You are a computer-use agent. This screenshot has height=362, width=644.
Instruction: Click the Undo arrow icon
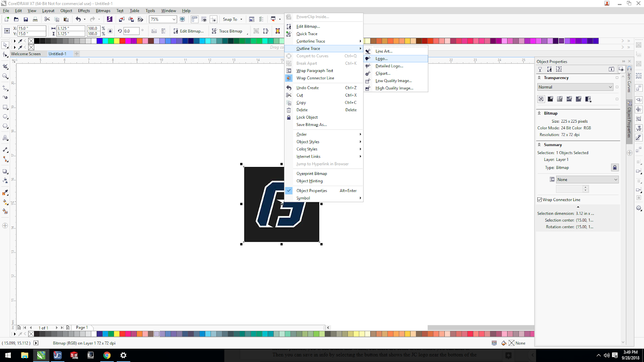[78, 19]
